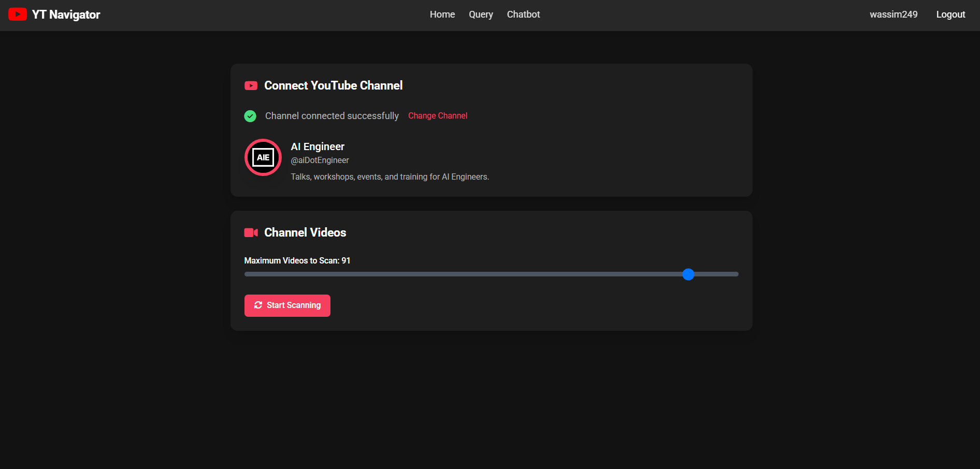Screen dimensions: 980x469
Task: Open the wassim249 user profile
Action: pyautogui.click(x=893, y=14)
